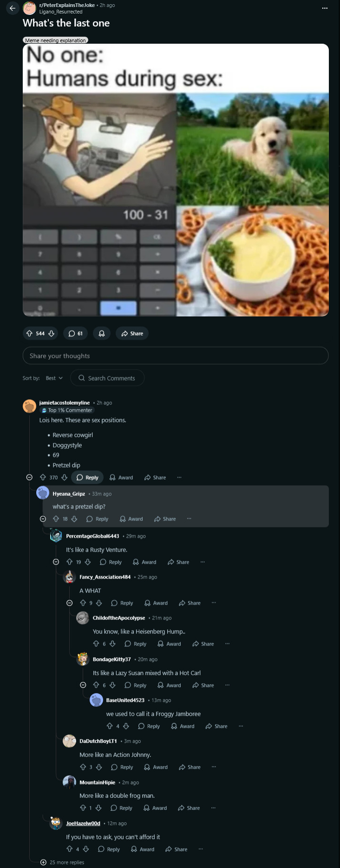Click the Meme needing explanation flair
340x868 pixels.
[x=55, y=40]
